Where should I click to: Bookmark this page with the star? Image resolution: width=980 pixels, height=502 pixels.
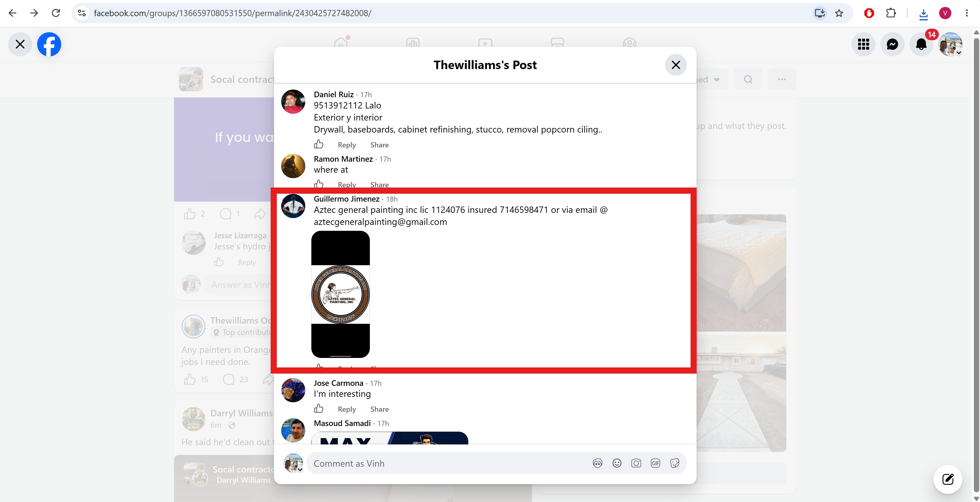[839, 13]
